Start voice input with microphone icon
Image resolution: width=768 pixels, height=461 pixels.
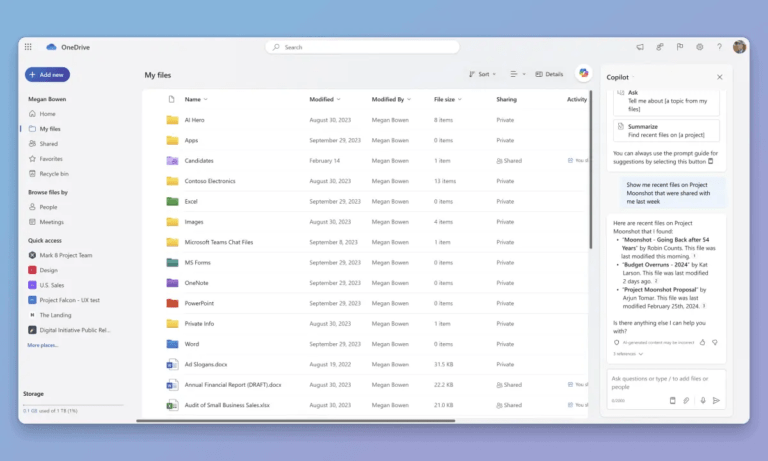(x=703, y=401)
